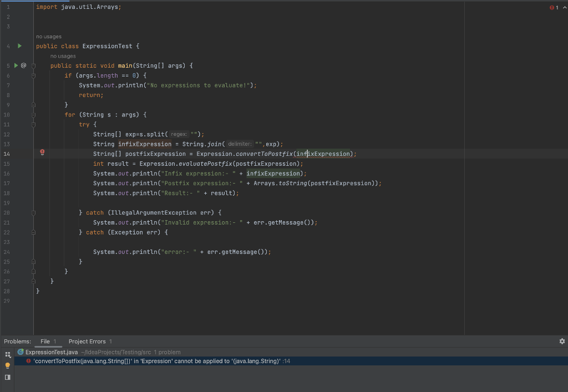Collapse the main method fold marker on line 5
568x392 pixels.
tap(33, 65)
